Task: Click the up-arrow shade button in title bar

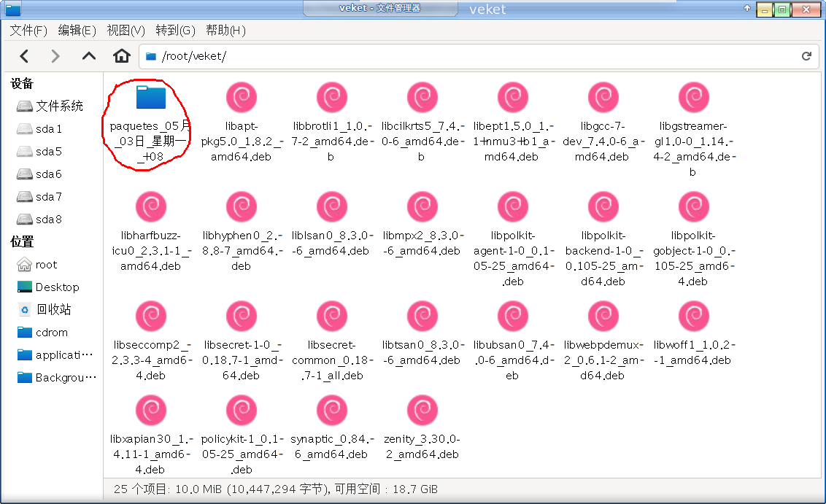Action: tap(746, 8)
